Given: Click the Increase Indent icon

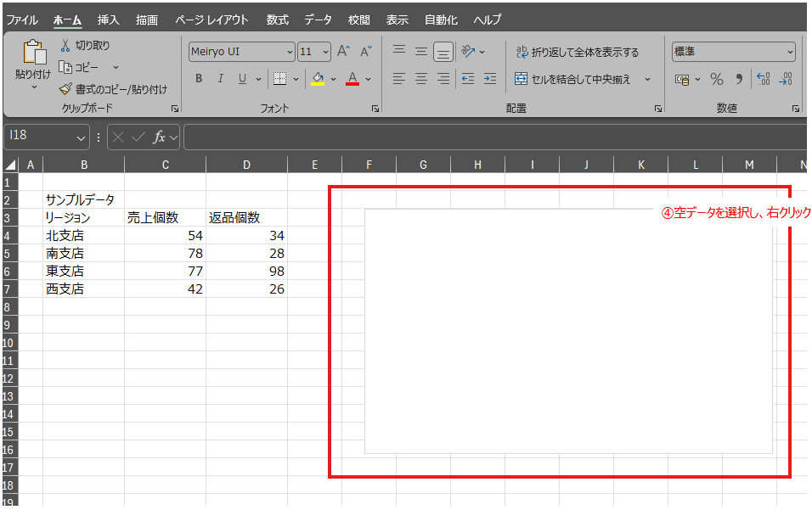Looking at the screenshot, I should [x=489, y=79].
